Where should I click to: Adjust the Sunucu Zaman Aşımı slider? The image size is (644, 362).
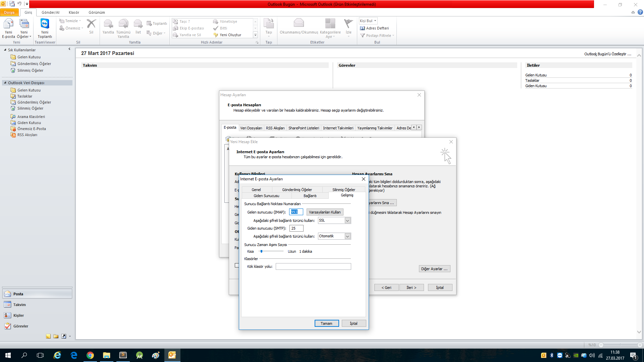[261, 251]
